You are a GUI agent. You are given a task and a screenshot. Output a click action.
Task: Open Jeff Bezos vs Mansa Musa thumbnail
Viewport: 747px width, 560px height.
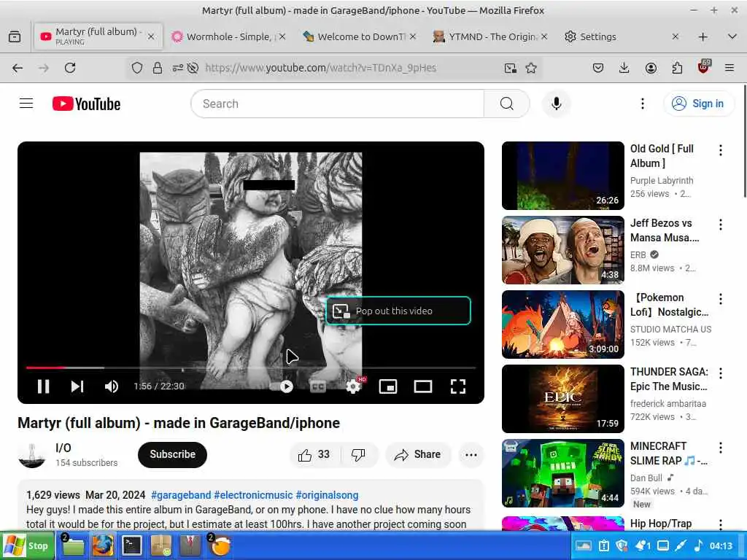pos(562,250)
